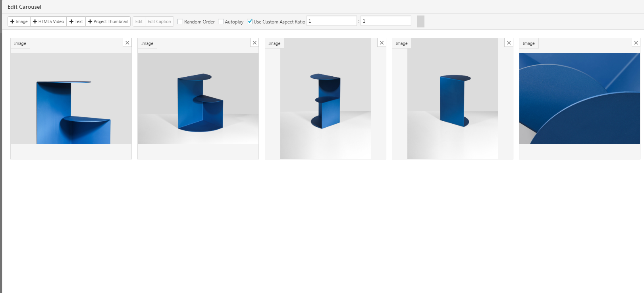Viewport: 644px width, 293px height.
Task: Delete the third carousel image
Action: [382, 43]
